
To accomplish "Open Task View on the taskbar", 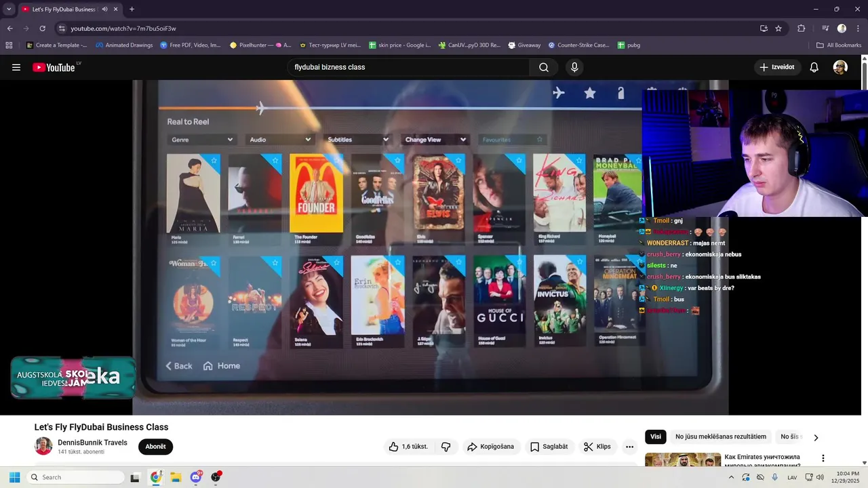I will point(135,477).
